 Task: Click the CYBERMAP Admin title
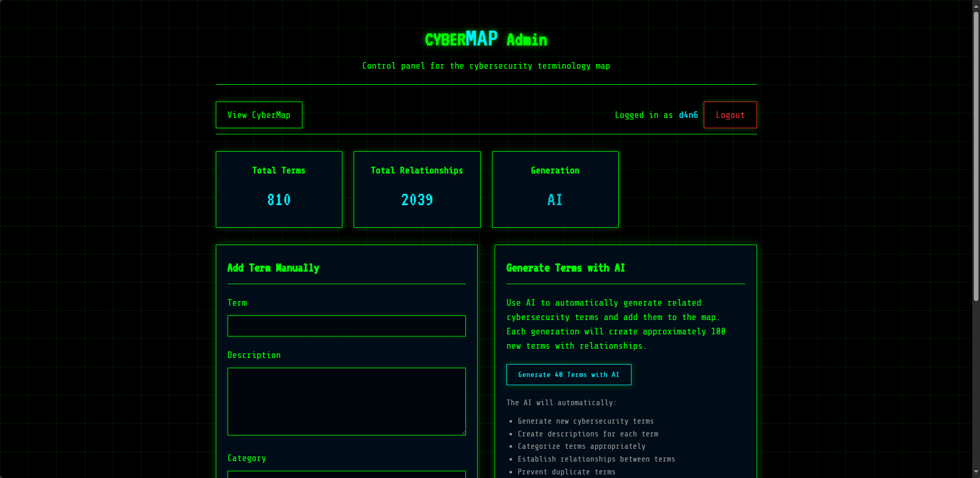coord(486,39)
